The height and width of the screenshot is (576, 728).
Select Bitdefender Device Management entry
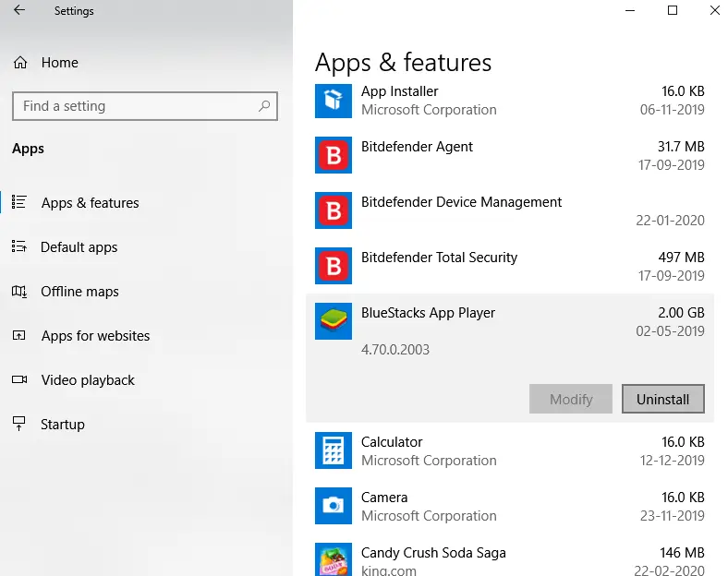coord(462,202)
